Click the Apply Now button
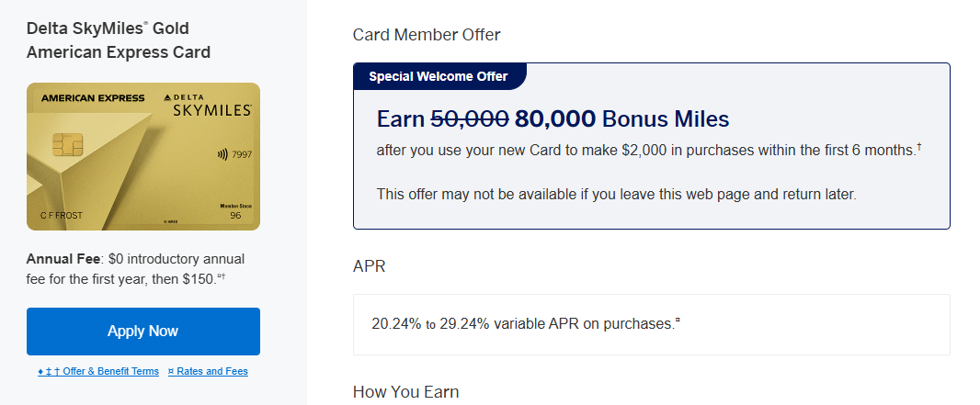 pos(142,331)
